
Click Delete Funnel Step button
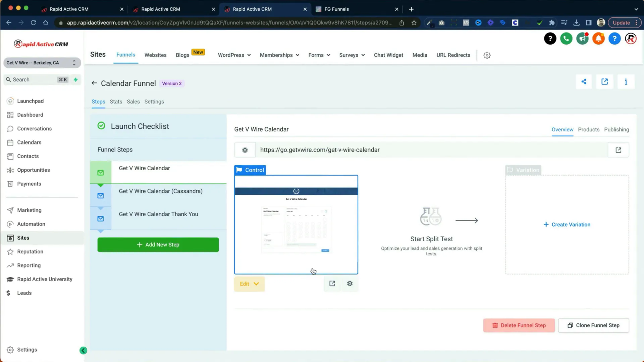coord(519,325)
